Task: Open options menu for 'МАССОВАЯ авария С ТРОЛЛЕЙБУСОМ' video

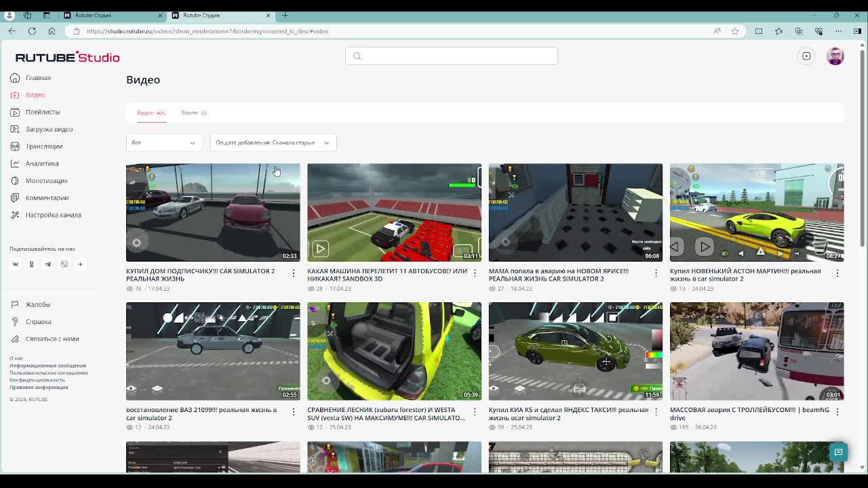Action: 837,412
